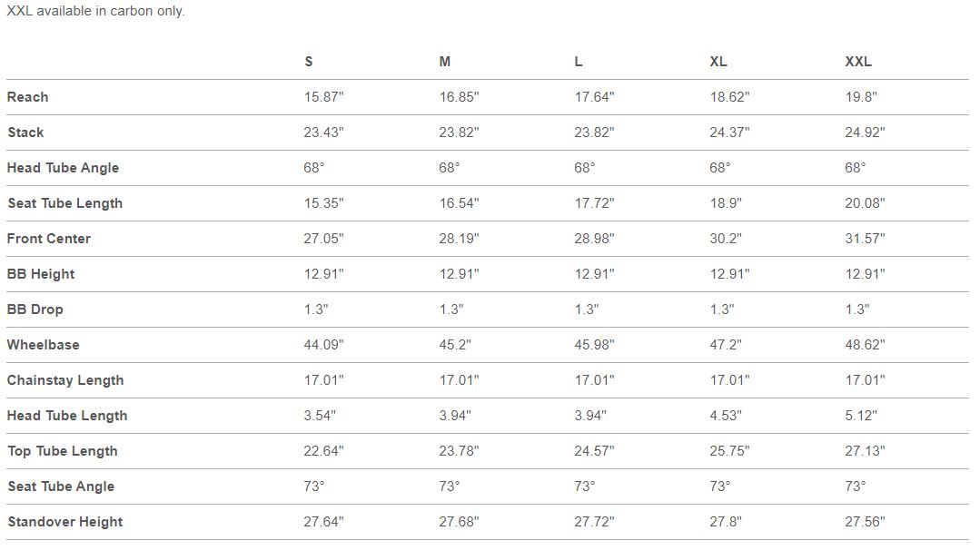Select the Stack row label

(x=25, y=133)
